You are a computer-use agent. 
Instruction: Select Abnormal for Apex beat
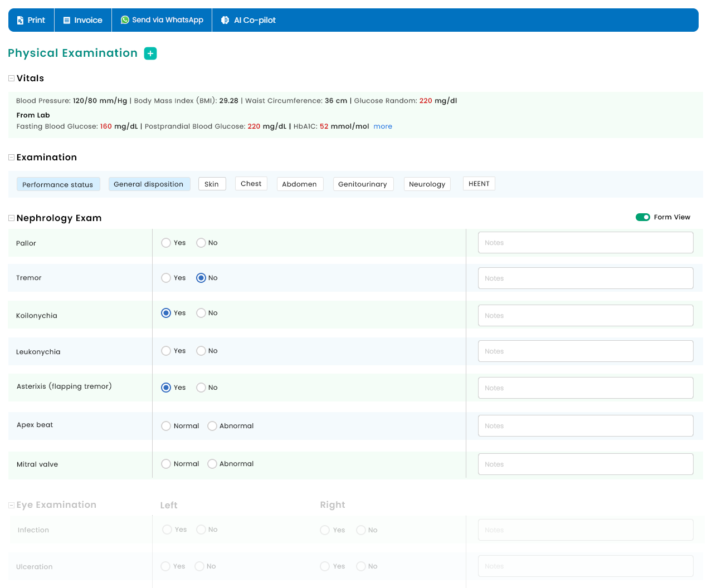click(212, 426)
